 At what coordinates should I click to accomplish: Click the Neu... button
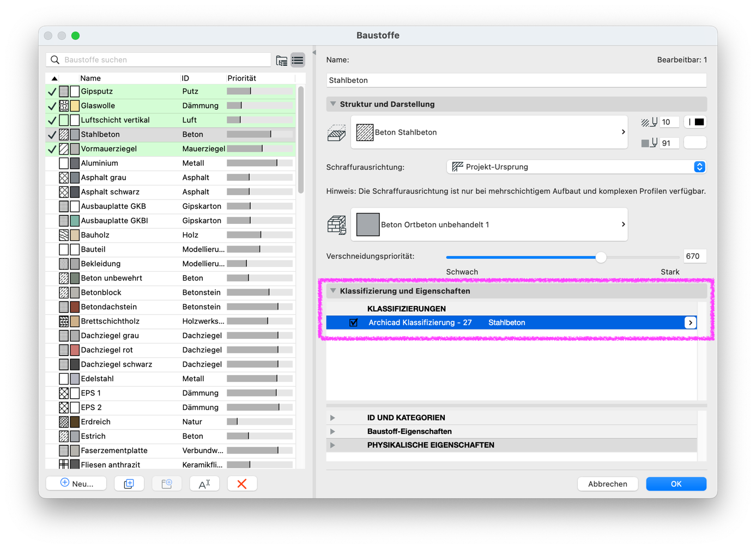pos(76,484)
